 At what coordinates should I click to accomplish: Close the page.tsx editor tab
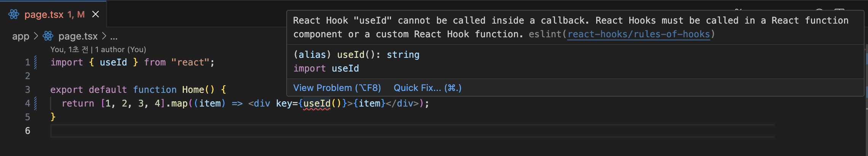pos(96,14)
